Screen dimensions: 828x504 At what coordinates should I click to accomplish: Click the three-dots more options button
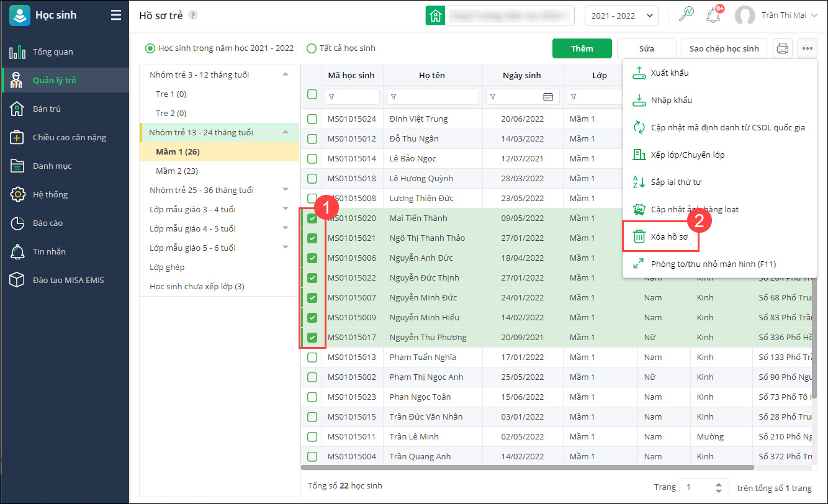(807, 48)
